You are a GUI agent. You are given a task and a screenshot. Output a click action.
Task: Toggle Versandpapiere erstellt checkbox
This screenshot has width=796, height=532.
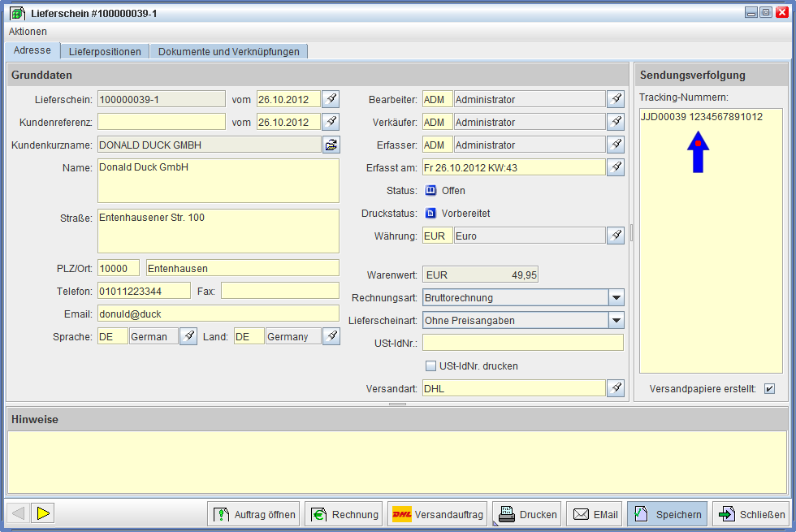click(x=769, y=388)
